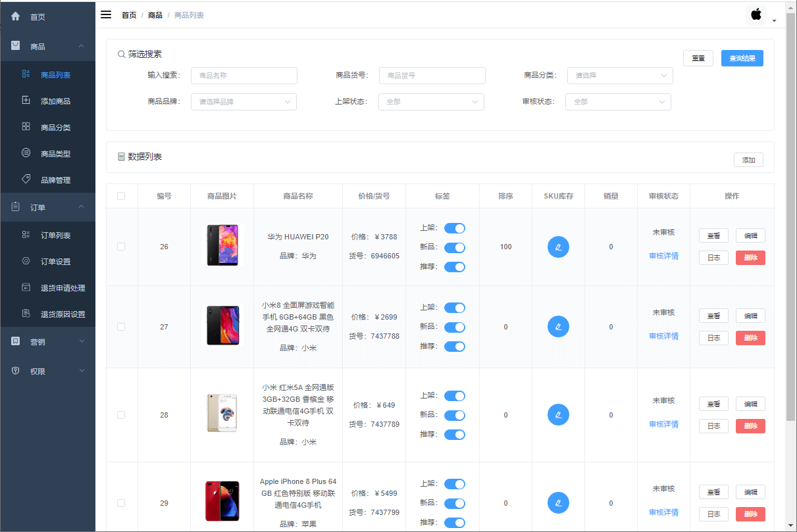The height and width of the screenshot is (532, 797).
Task: Toggle 推荐 switch for HUAWEI P20
Action: (455, 267)
